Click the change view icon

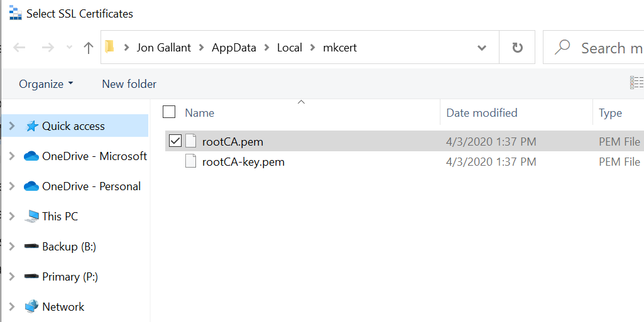point(636,83)
